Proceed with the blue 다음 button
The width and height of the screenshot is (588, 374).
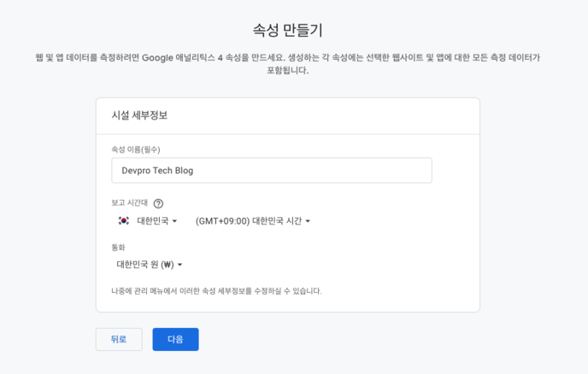click(x=175, y=339)
